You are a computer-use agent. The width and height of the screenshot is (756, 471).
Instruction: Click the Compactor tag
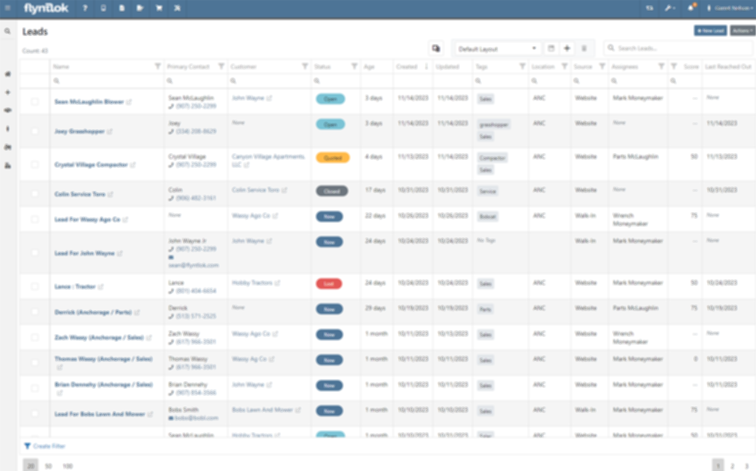tap(492, 158)
